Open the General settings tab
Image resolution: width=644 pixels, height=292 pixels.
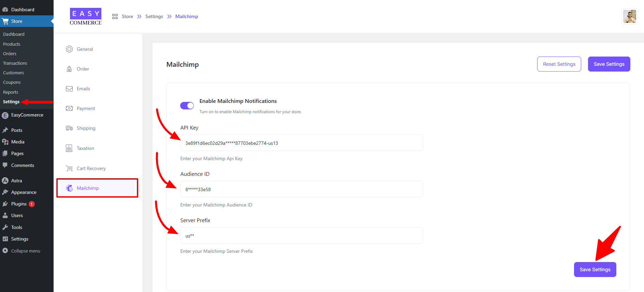(x=97, y=49)
